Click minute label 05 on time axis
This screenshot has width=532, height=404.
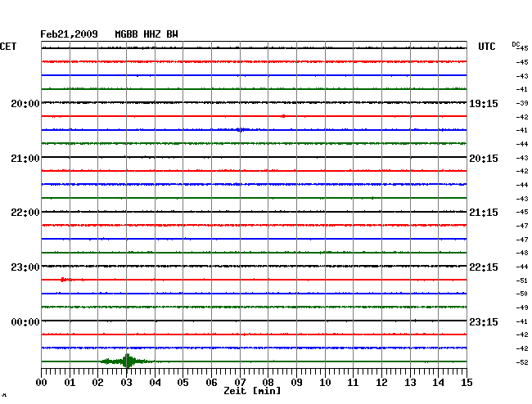coord(183,382)
